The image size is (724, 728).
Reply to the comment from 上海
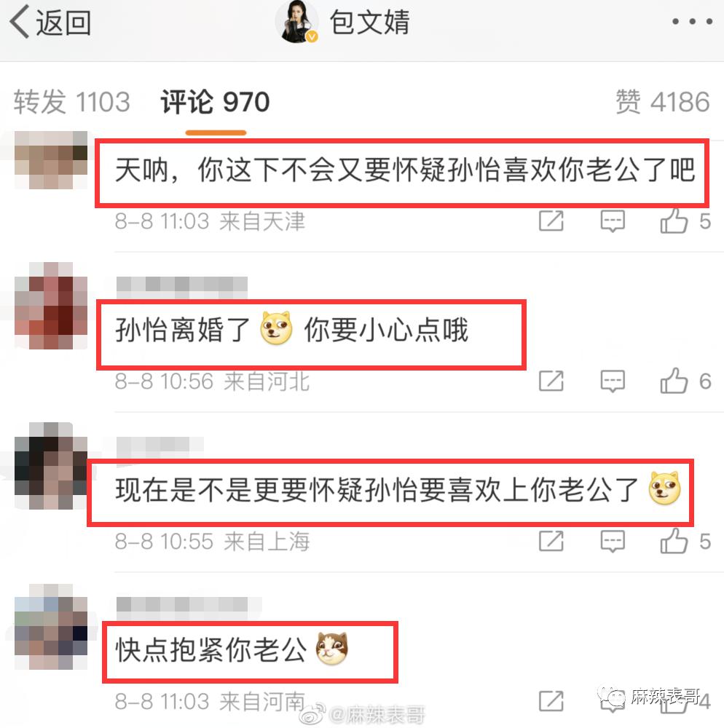[613, 542]
